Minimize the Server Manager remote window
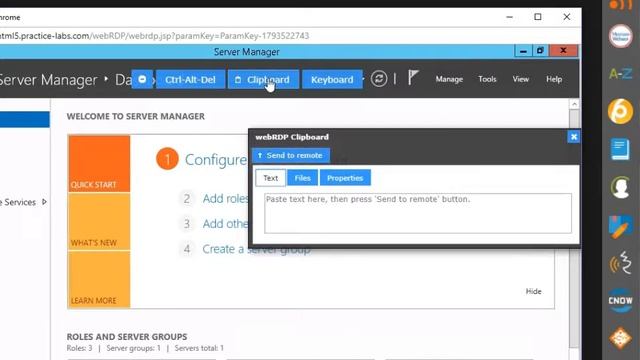The height and width of the screenshot is (360, 640). pyautogui.click(x=523, y=51)
